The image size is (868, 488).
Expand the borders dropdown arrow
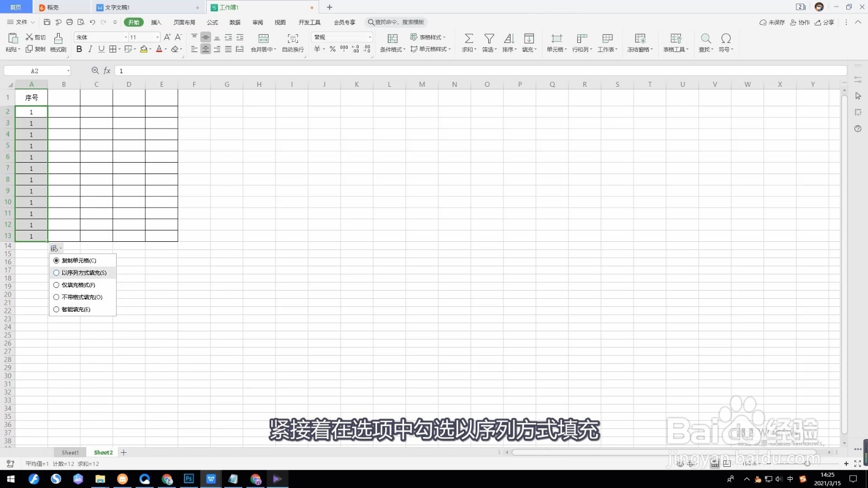(119, 49)
